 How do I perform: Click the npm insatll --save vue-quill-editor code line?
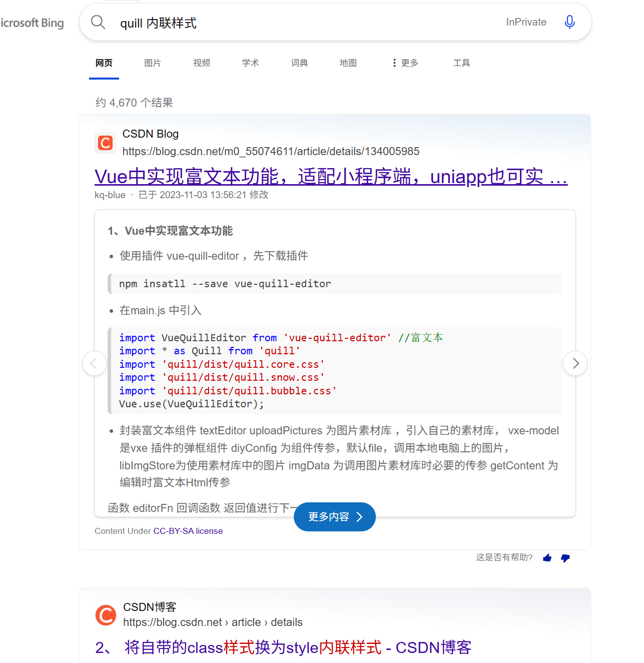[225, 284]
